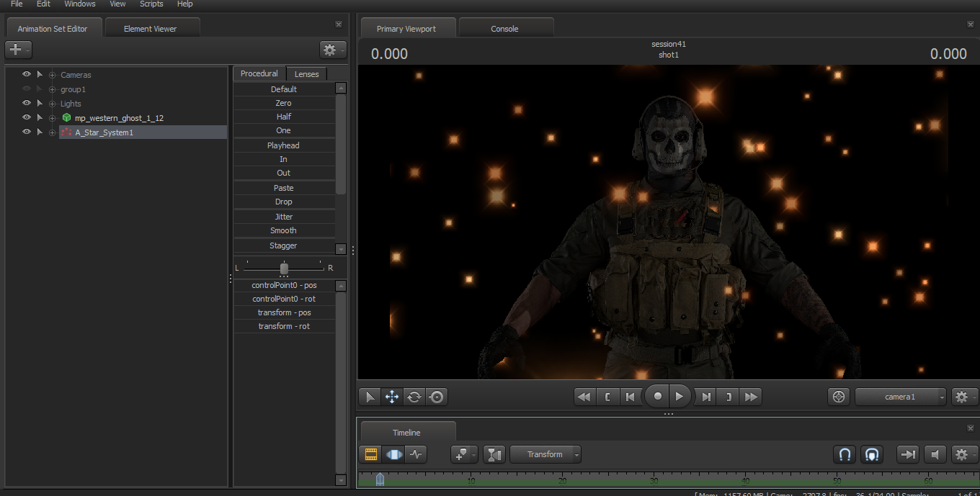This screenshot has width=980, height=496.
Task: Play the shot in the viewport
Action: [x=680, y=396]
